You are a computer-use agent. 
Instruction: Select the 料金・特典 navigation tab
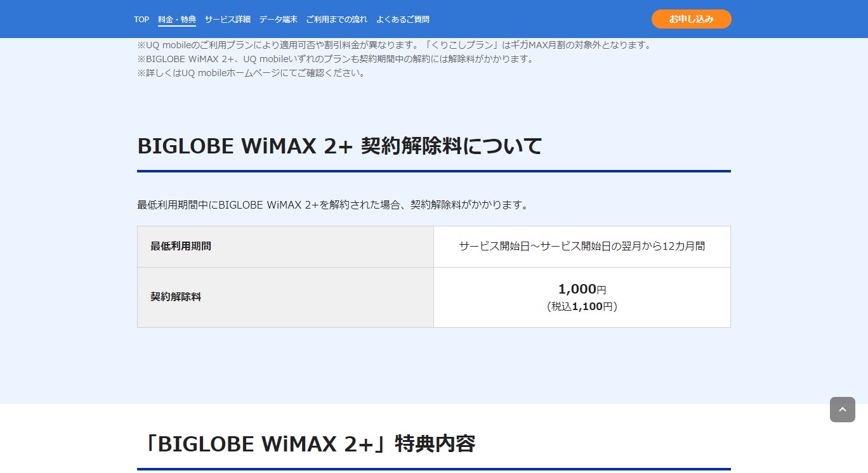point(177,20)
